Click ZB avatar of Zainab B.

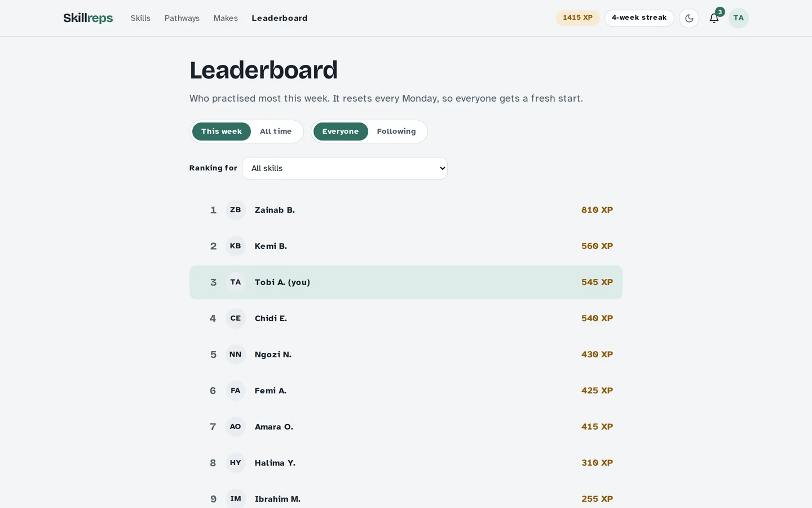coord(236,210)
